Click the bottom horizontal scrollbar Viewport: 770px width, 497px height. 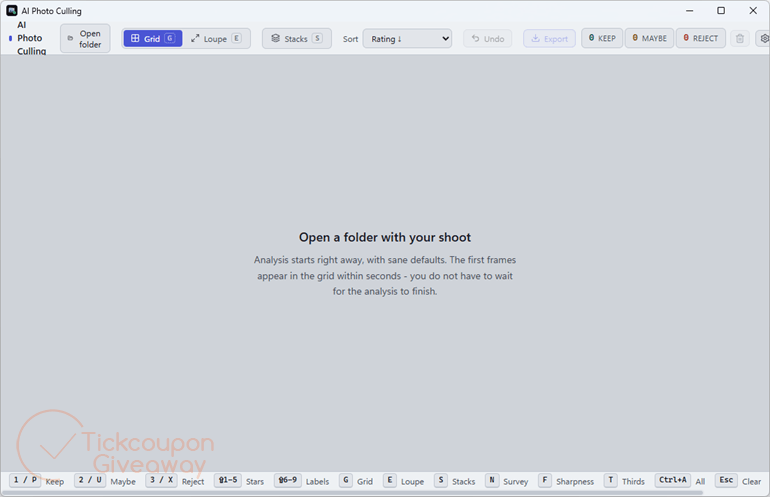[x=352, y=493]
